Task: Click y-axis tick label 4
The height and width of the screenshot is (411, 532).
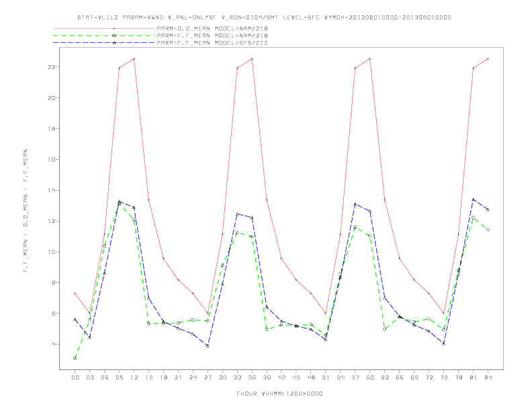Action: (54, 345)
